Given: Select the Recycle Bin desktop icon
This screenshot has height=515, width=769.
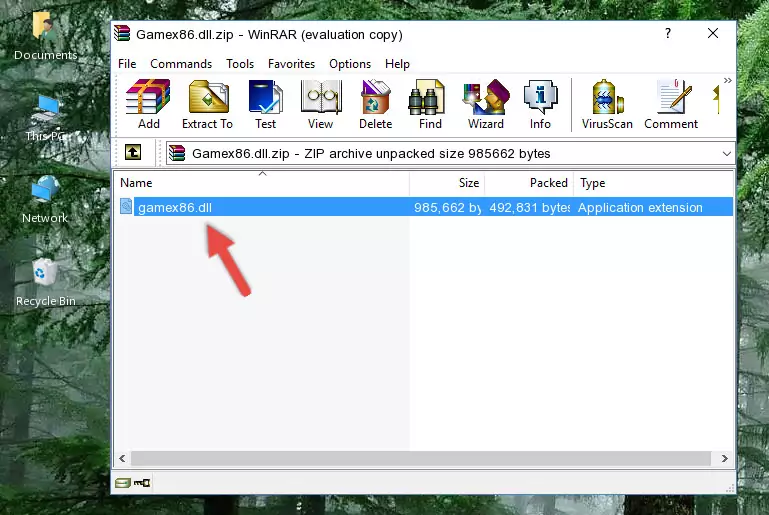Looking at the screenshot, I should pos(45,283).
